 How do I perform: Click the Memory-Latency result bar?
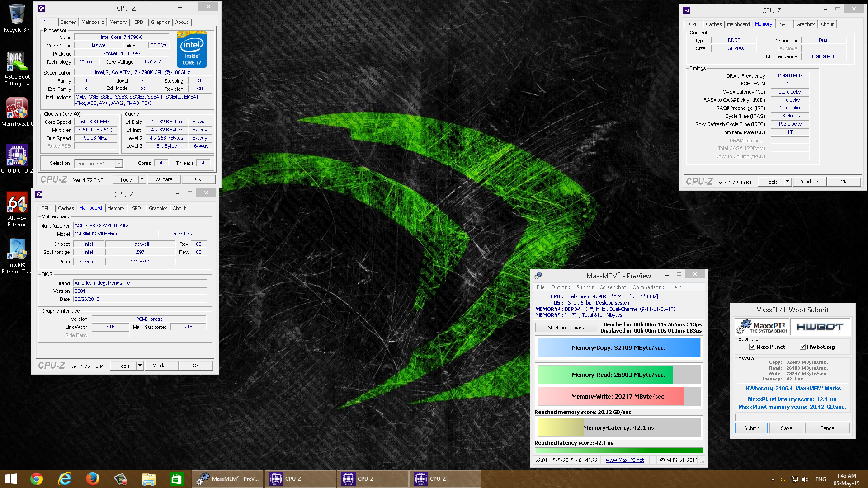pyautogui.click(x=619, y=427)
